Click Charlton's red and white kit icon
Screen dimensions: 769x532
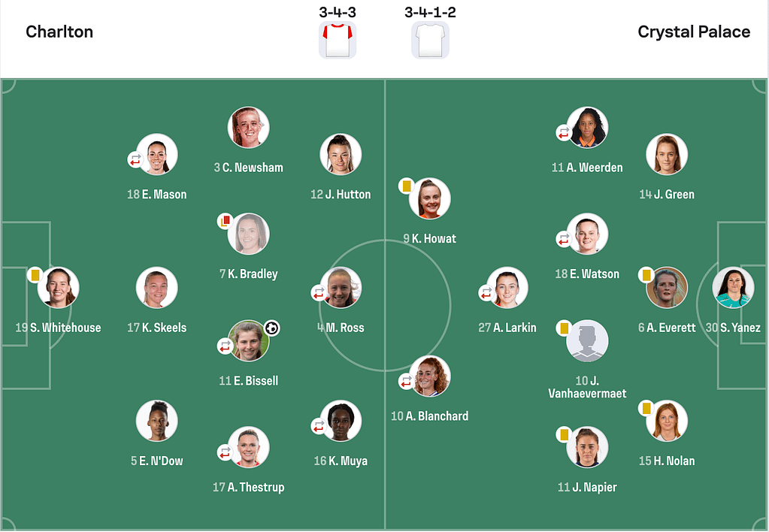(338, 39)
